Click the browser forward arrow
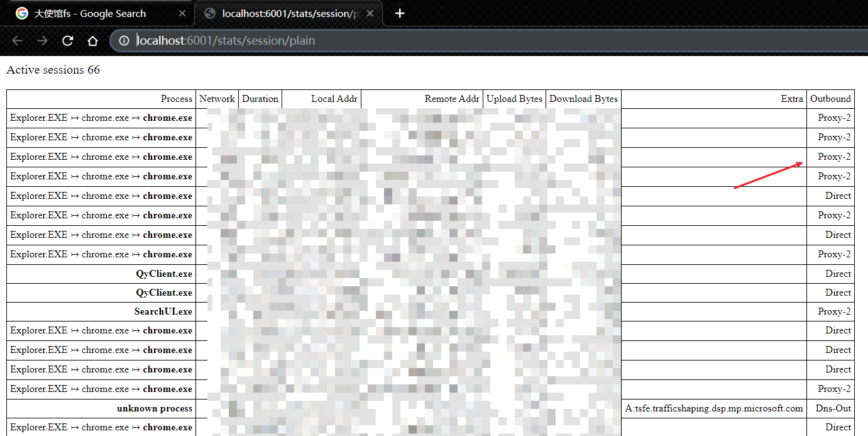This screenshot has width=868, height=436. (x=42, y=41)
